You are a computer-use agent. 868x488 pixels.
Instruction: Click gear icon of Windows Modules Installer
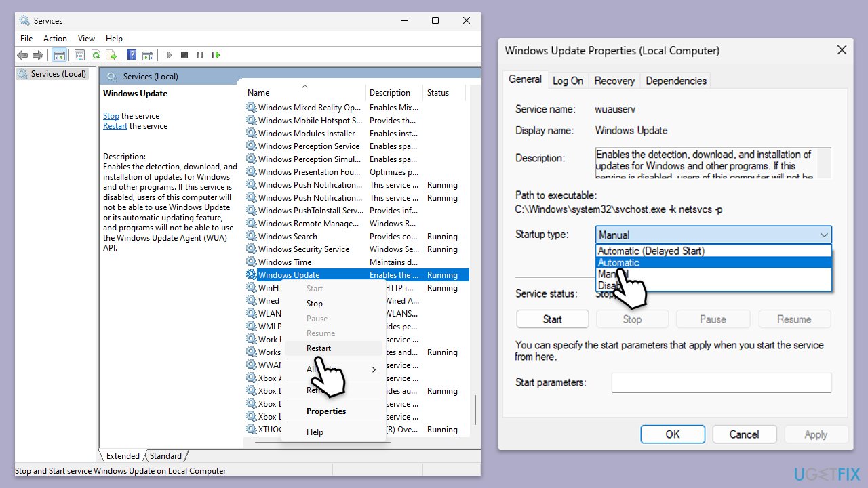tap(252, 134)
